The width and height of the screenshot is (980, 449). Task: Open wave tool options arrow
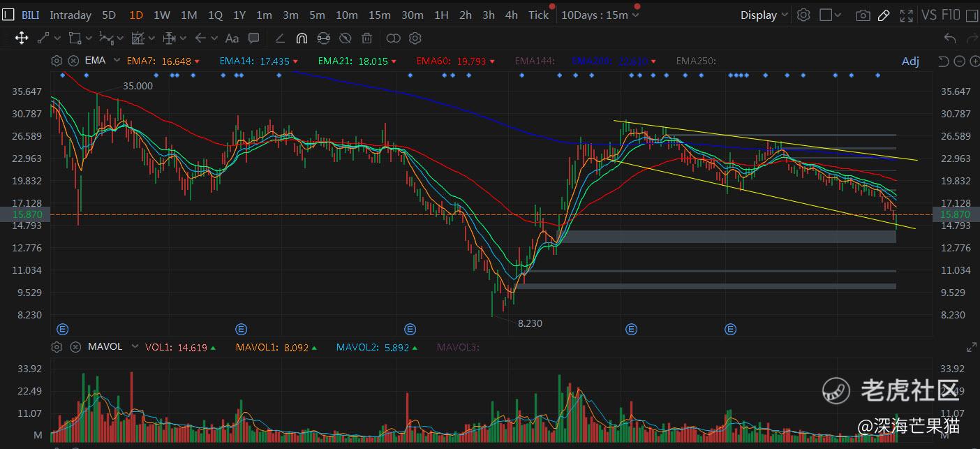point(121,39)
